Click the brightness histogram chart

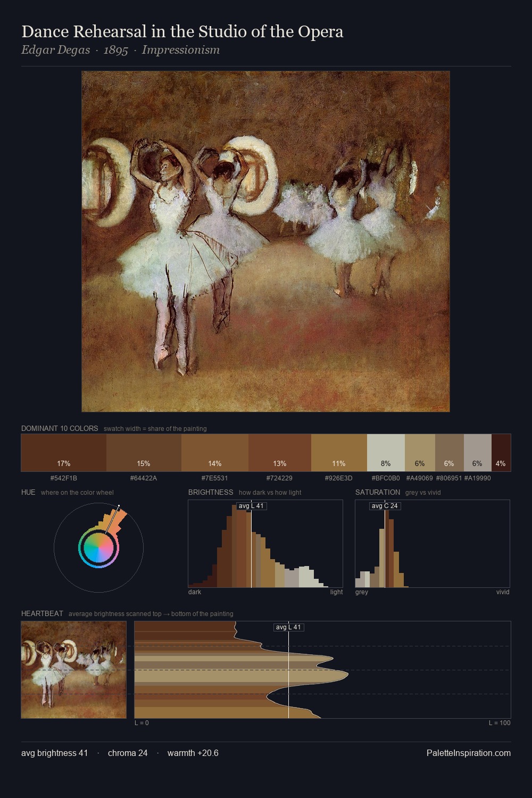pyautogui.click(x=265, y=544)
